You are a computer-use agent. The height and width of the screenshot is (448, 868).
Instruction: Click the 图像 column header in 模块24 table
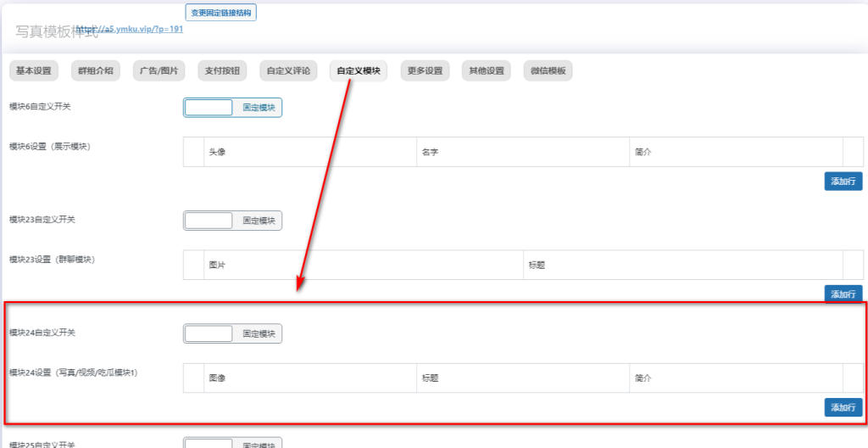pos(217,378)
